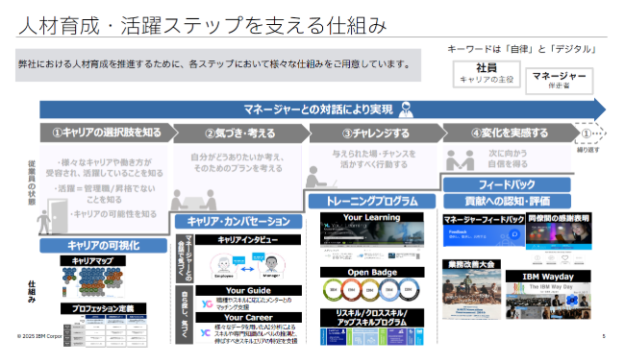Click the dashed ①… repeat arrow
The width and height of the screenshot is (625, 364).
pyautogui.click(x=590, y=133)
